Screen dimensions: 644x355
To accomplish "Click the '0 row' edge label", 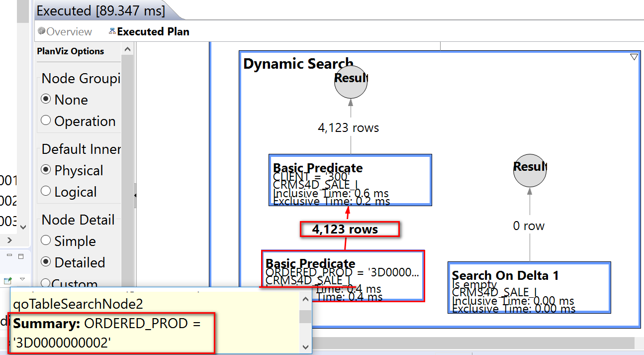I will (529, 226).
